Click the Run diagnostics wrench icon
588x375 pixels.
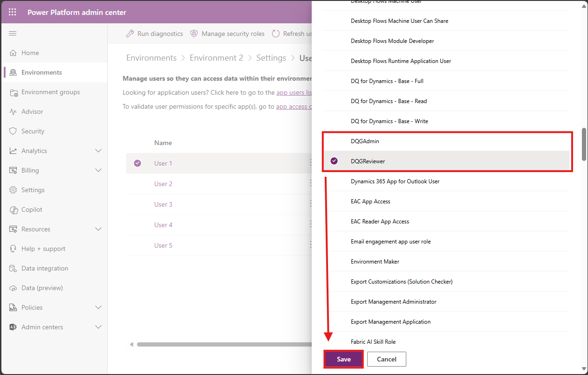[130, 34]
